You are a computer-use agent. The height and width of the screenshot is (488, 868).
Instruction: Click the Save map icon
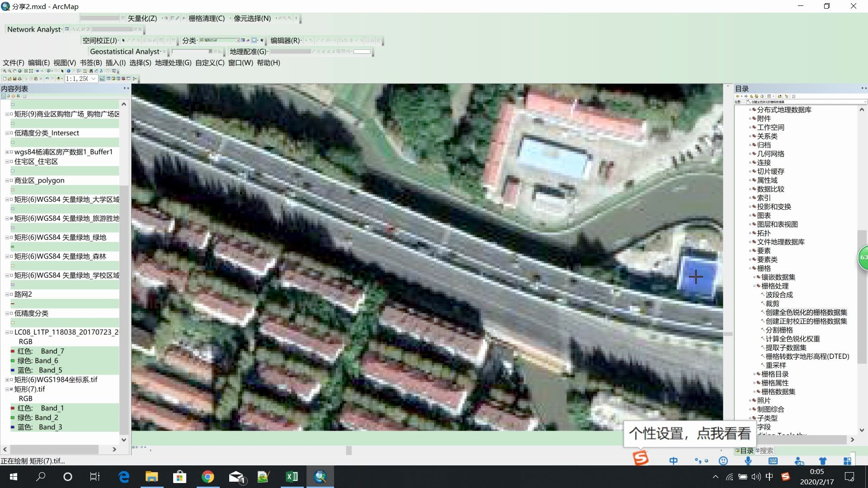coord(14,79)
